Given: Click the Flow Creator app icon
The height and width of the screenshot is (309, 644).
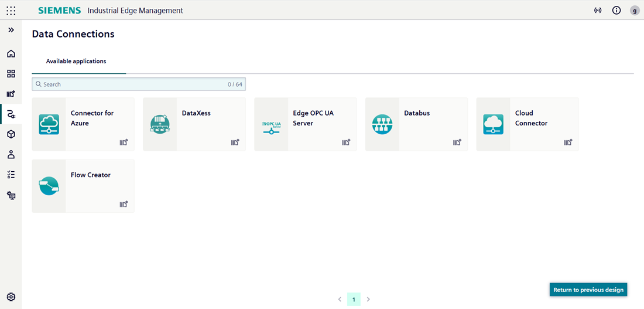Looking at the screenshot, I should (x=49, y=186).
